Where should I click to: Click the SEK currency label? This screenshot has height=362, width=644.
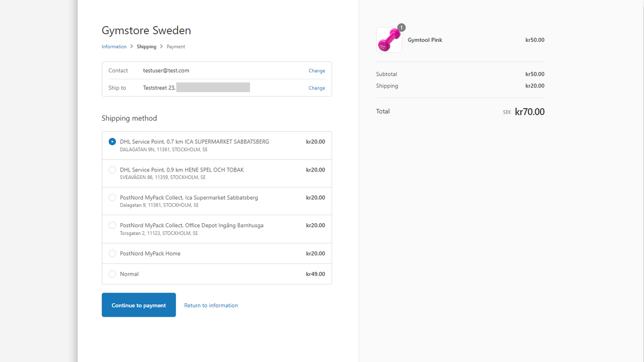[x=507, y=112]
